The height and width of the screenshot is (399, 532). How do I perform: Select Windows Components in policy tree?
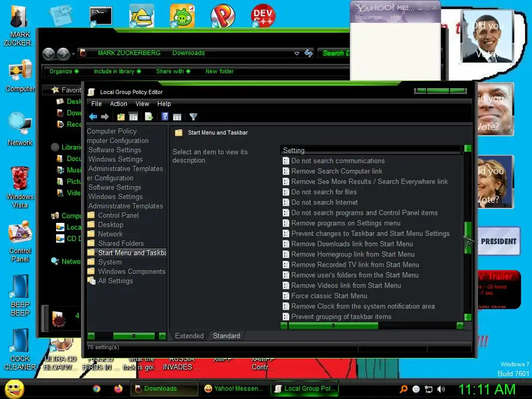click(131, 271)
